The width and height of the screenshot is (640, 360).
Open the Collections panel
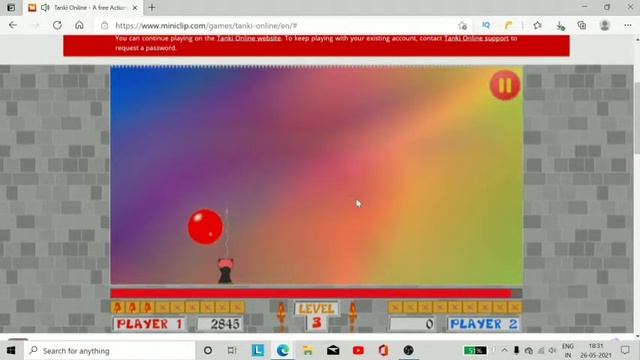click(582, 25)
